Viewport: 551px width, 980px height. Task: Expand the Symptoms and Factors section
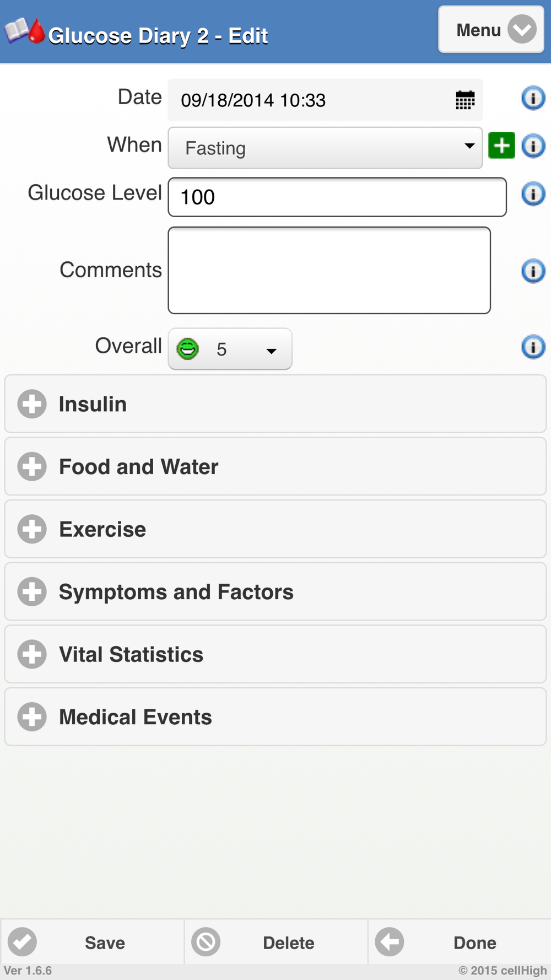click(275, 592)
